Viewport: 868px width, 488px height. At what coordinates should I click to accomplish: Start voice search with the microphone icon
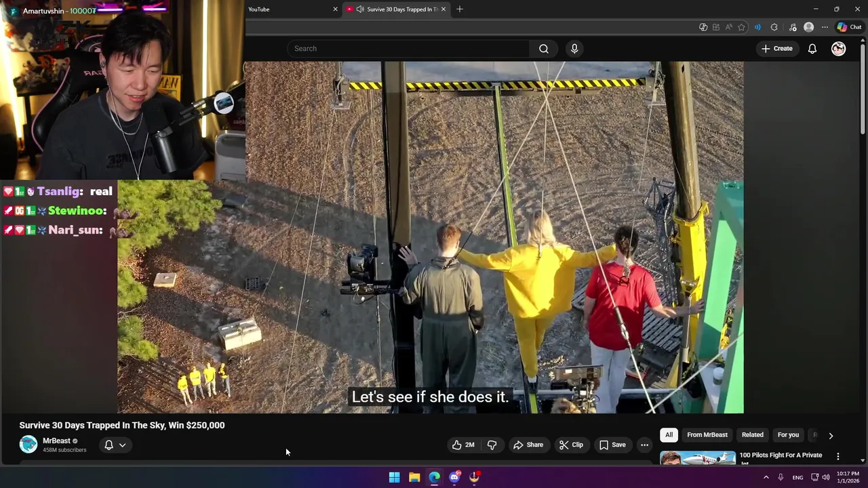[574, 49]
